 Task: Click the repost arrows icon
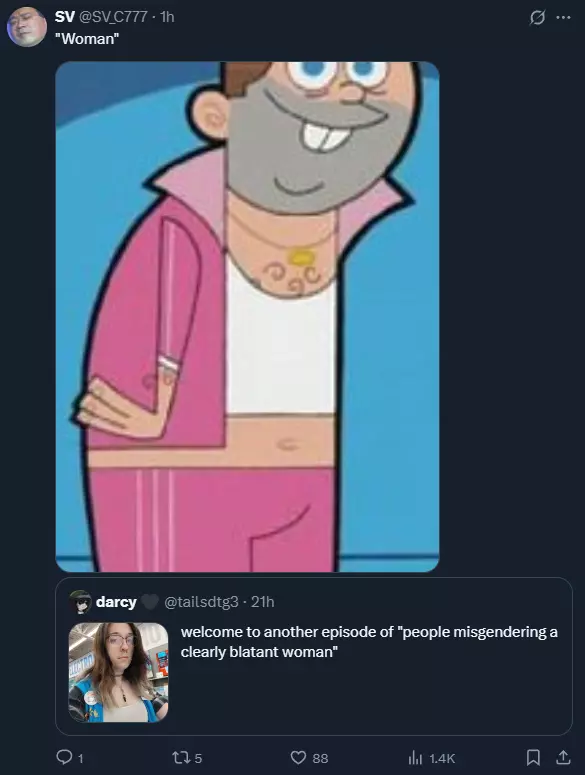point(180,757)
